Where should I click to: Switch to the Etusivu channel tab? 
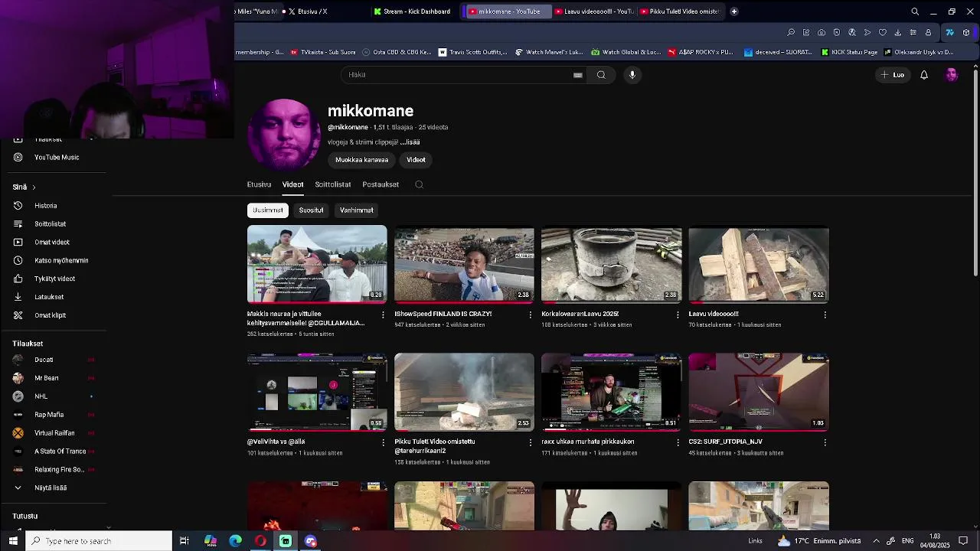coord(259,184)
